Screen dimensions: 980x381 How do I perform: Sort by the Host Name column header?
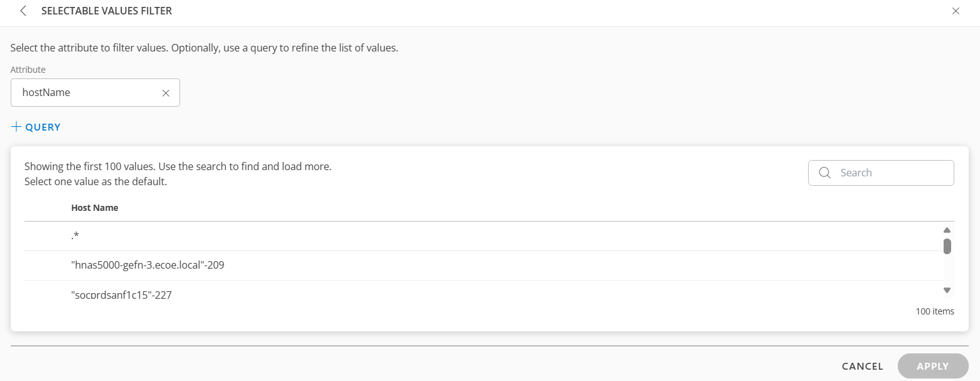point(94,207)
